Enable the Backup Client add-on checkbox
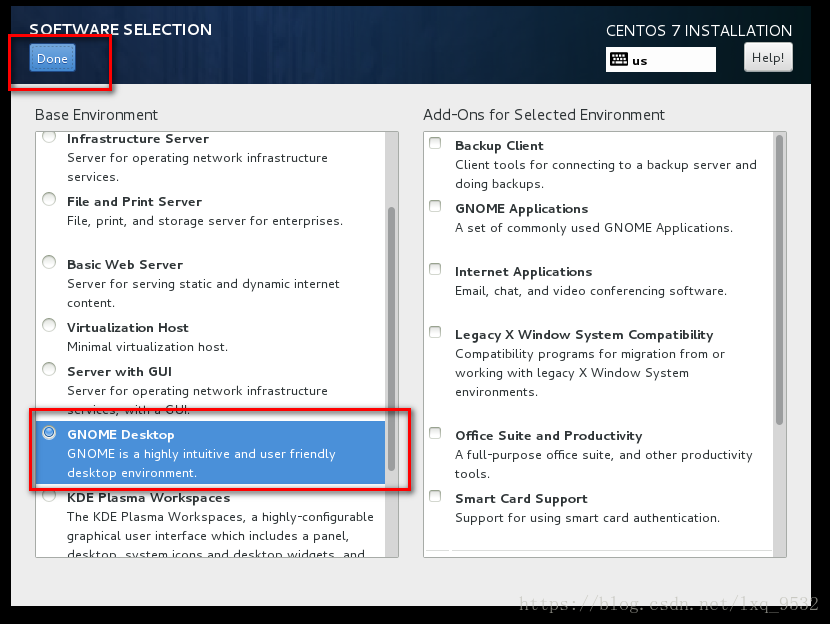The image size is (830, 624). (435, 143)
